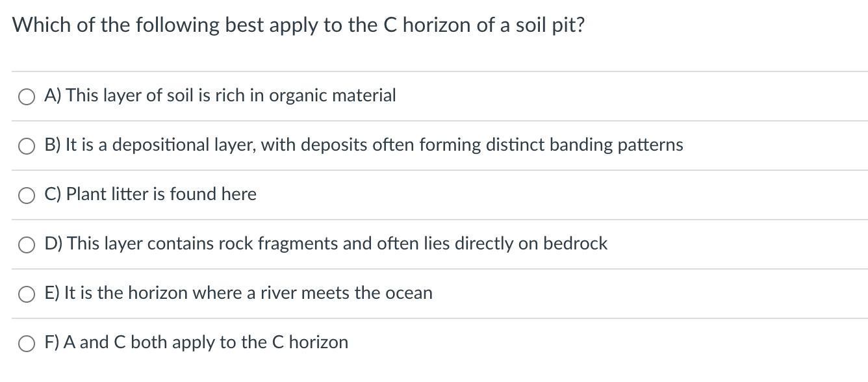The height and width of the screenshot is (382, 868).
Task: Select the radio button for option F
Action: [26, 343]
